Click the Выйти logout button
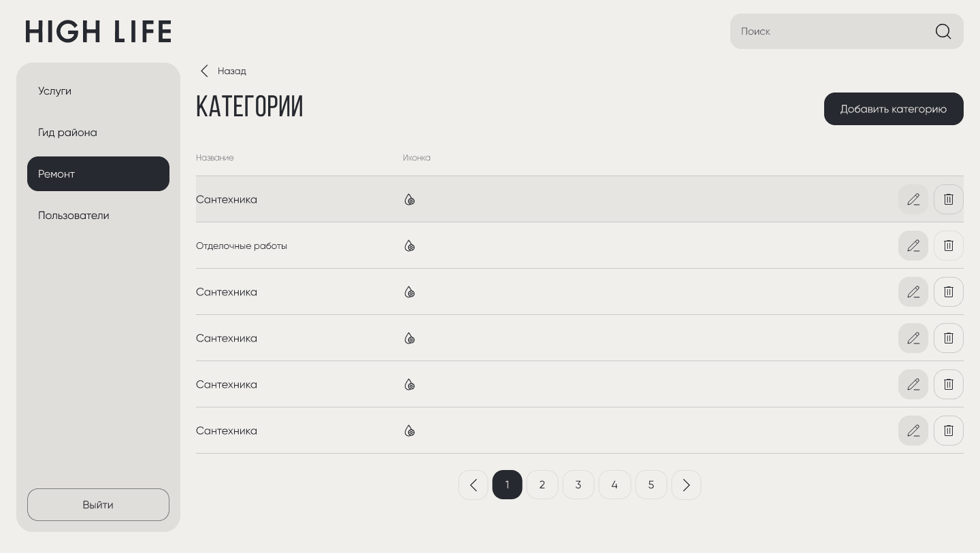The image size is (980, 553). [98, 505]
